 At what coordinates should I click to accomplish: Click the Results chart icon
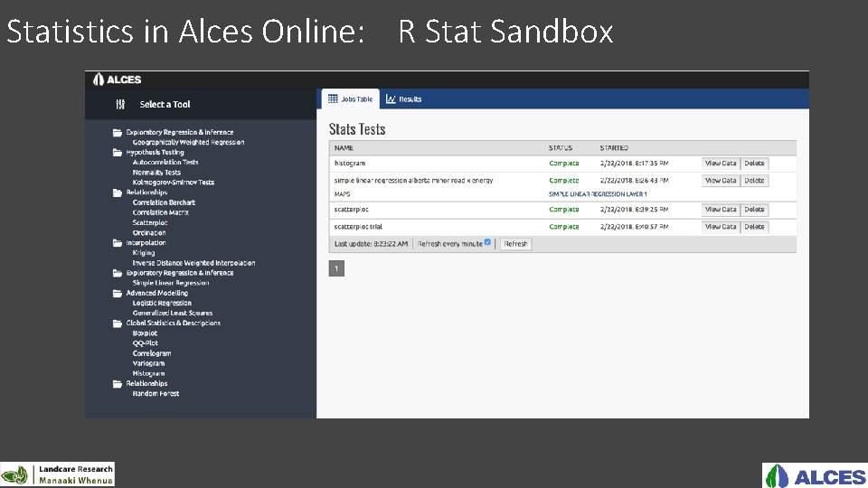coord(391,99)
